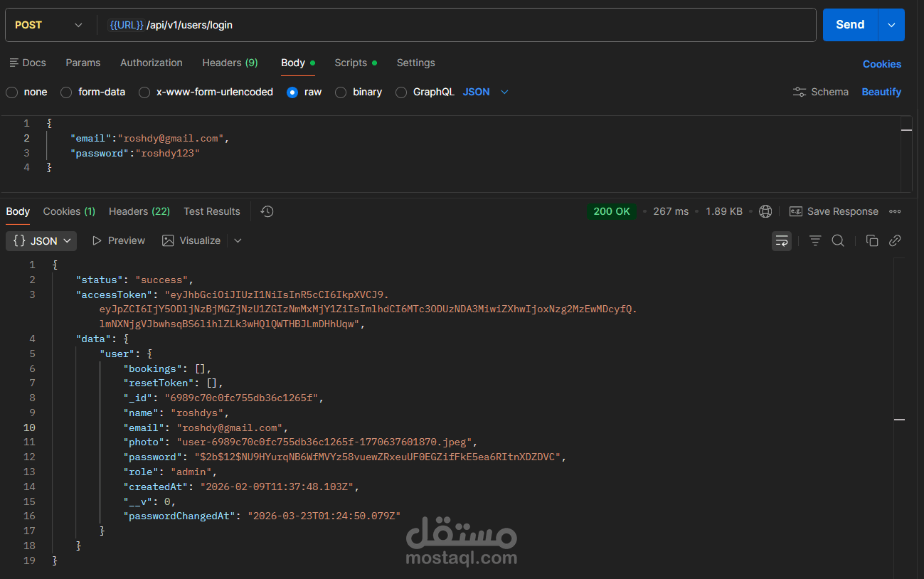Click the Visualize response button

pos(191,240)
